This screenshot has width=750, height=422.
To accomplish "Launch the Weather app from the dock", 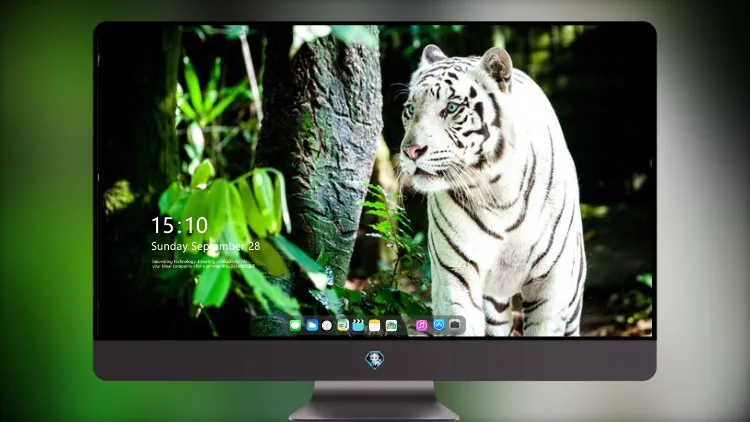I will pyautogui.click(x=312, y=326).
